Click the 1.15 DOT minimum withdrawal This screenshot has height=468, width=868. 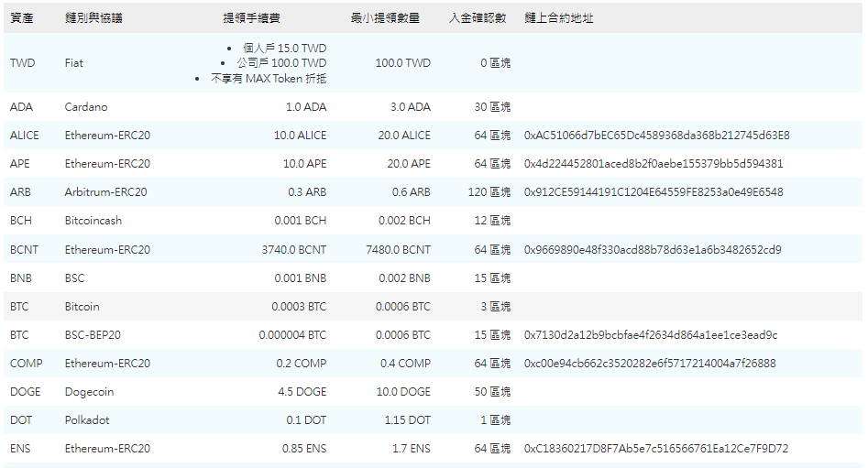coord(408,420)
